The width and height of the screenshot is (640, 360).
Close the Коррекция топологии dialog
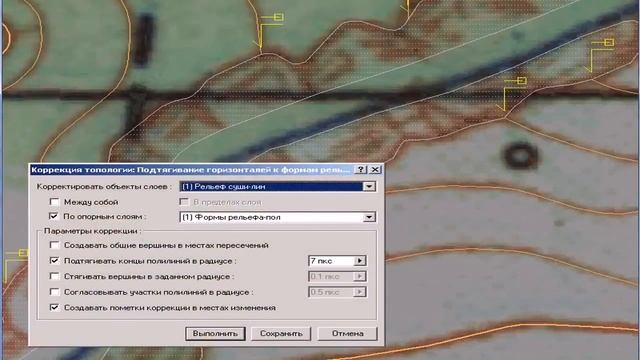375,169
